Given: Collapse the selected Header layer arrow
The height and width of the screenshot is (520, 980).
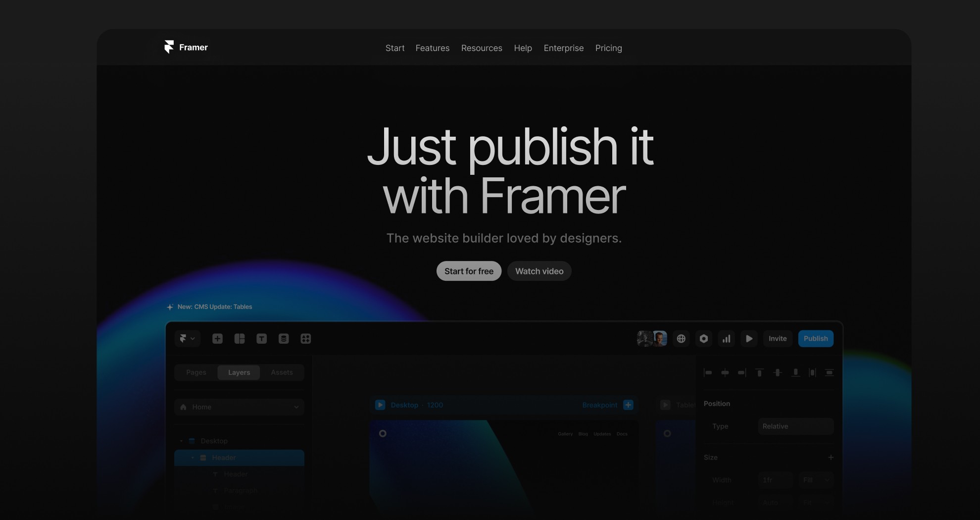Looking at the screenshot, I should pyautogui.click(x=193, y=458).
